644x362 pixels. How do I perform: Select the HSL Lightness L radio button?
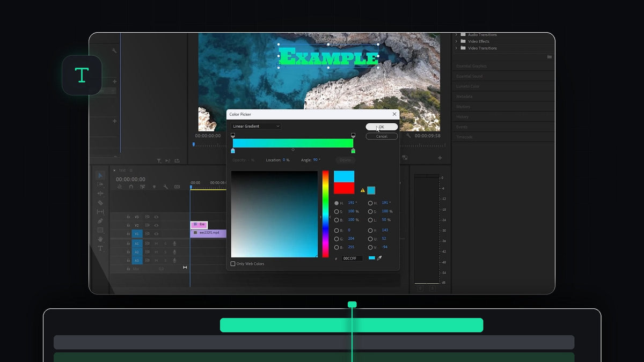tap(370, 220)
